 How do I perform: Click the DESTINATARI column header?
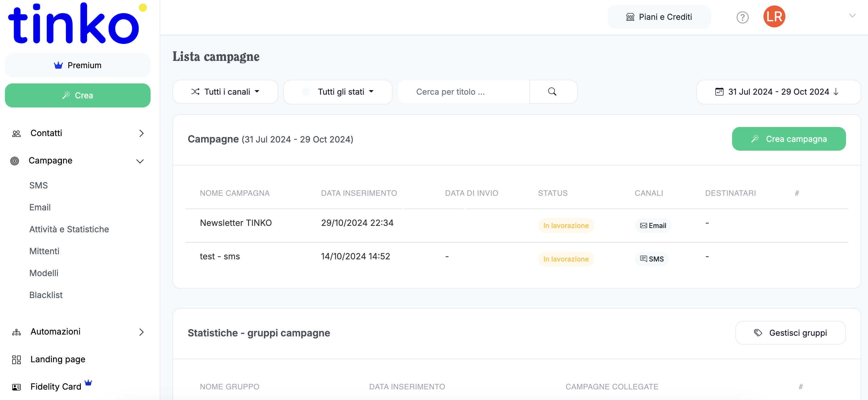point(730,193)
